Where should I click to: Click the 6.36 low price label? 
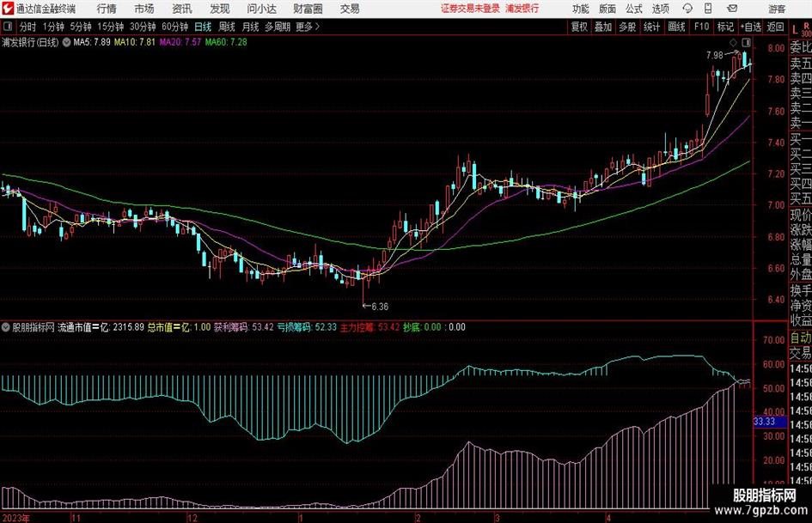pyautogui.click(x=380, y=307)
